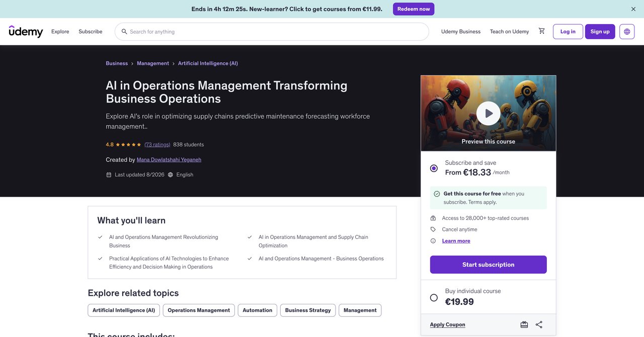Click the 838 students text

click(x=189, y=144)
